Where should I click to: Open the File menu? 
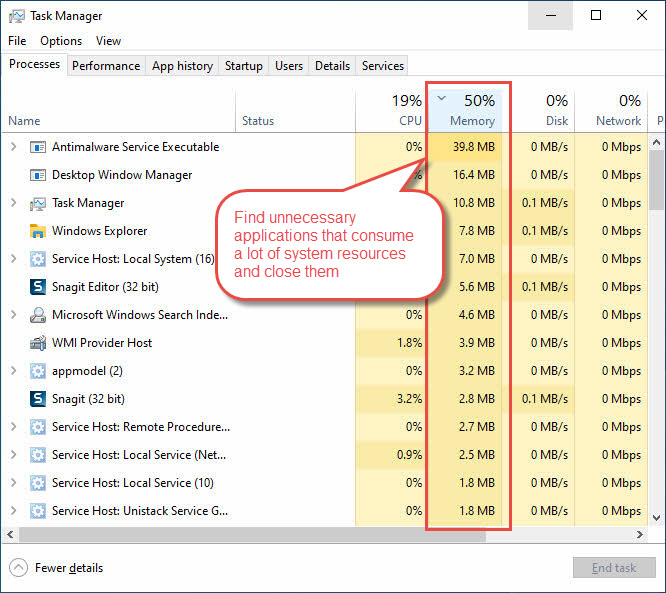tap(17, 41)
